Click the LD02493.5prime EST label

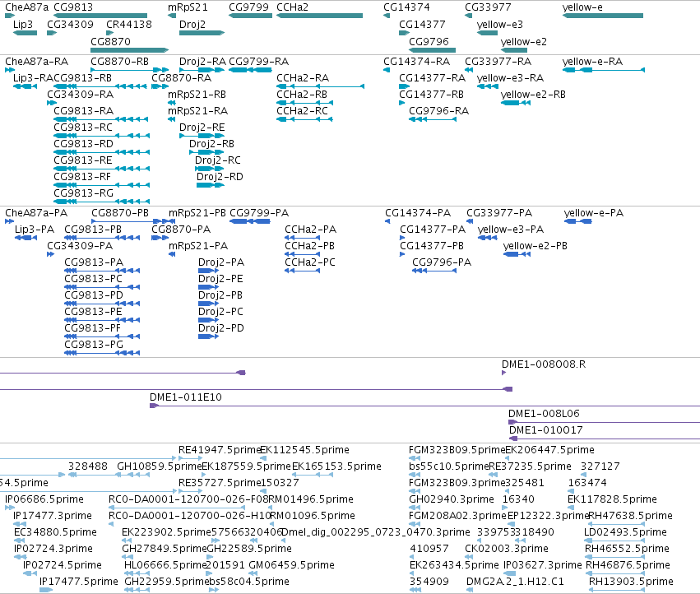(x=625, y=532)
